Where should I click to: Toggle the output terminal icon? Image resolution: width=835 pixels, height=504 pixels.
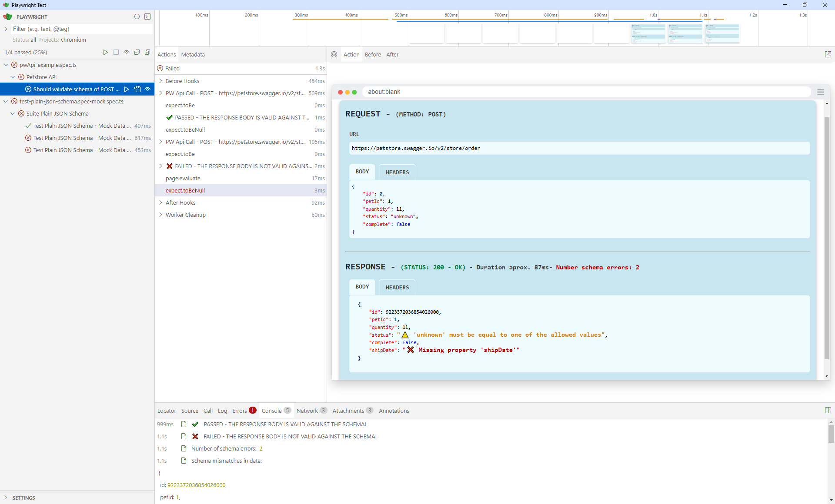(x=147, y=17)
